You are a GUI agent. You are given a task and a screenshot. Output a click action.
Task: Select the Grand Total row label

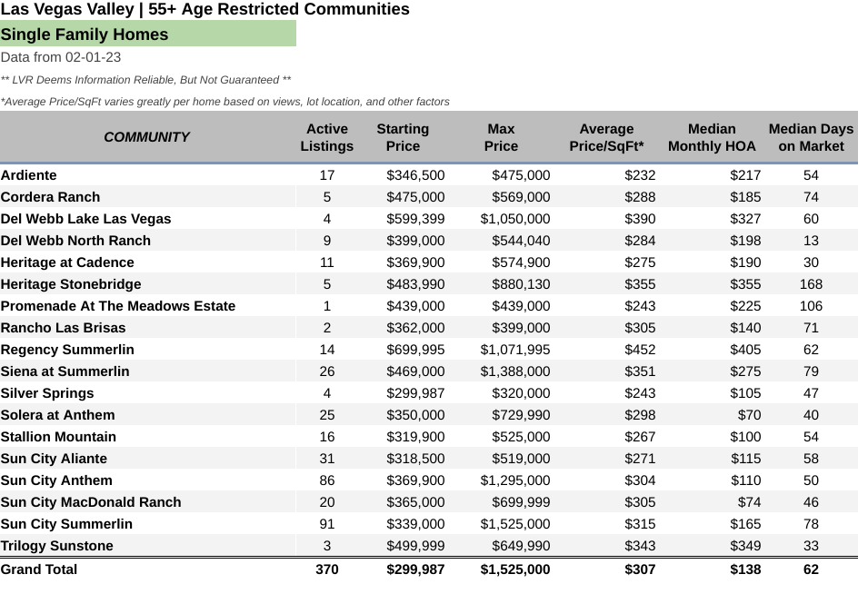point(39,569)
